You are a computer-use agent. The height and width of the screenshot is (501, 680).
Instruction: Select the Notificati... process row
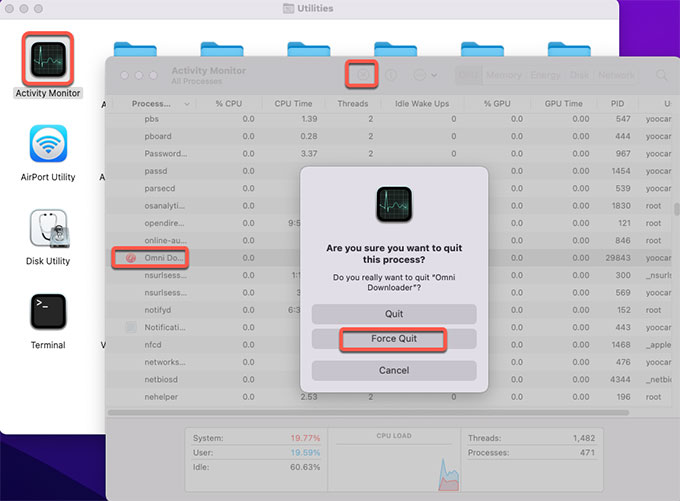(390, 327)
